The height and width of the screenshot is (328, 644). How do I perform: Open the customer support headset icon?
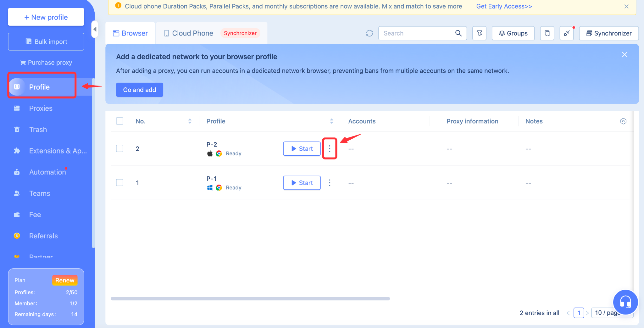pyautogui.click(x=625, y=302)
